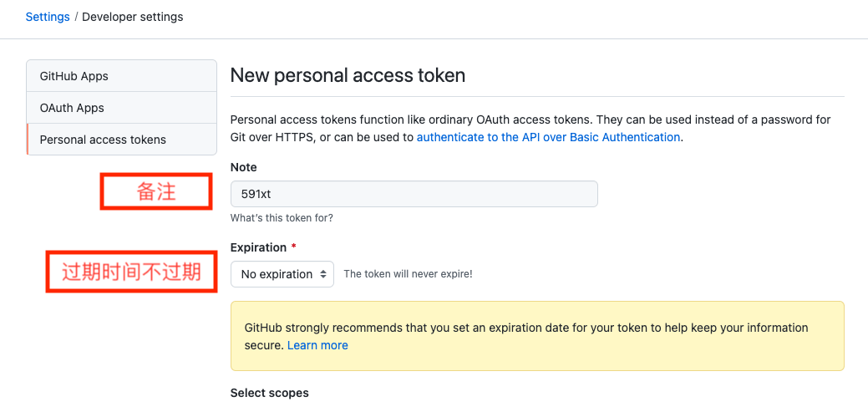Click the red 过期时间不过期 annotation box
868x407 pixels.
pos(131,272)
